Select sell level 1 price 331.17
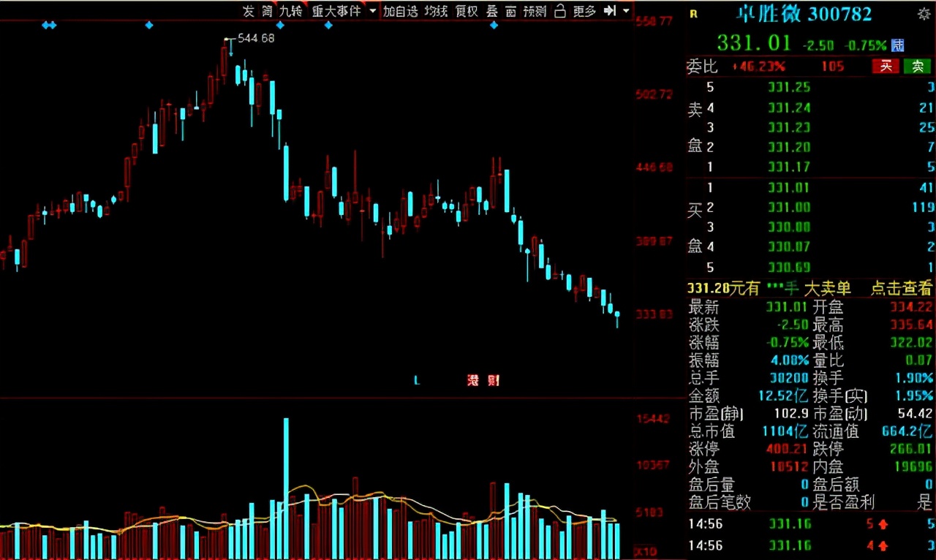 [789, 167]
